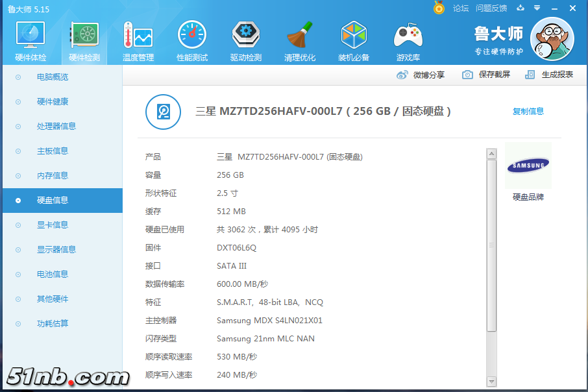
Task: Click 生成报表 button
Action: (x=549, y=75)
